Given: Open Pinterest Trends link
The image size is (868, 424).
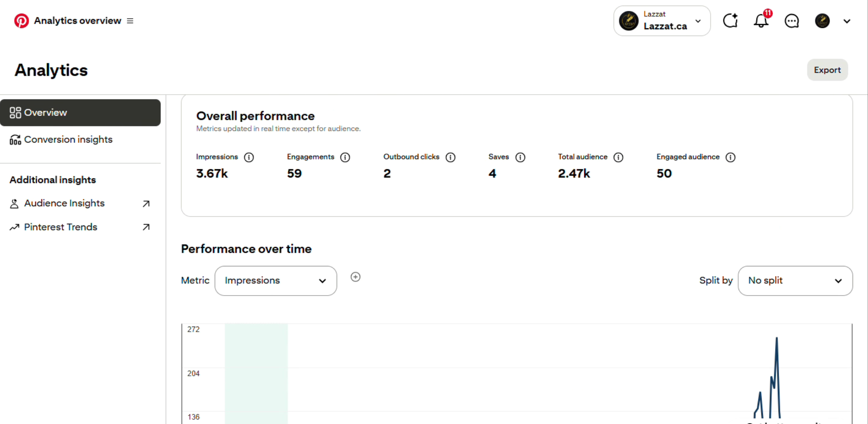Looking at the screenshot, I should (x=61, y=227).
